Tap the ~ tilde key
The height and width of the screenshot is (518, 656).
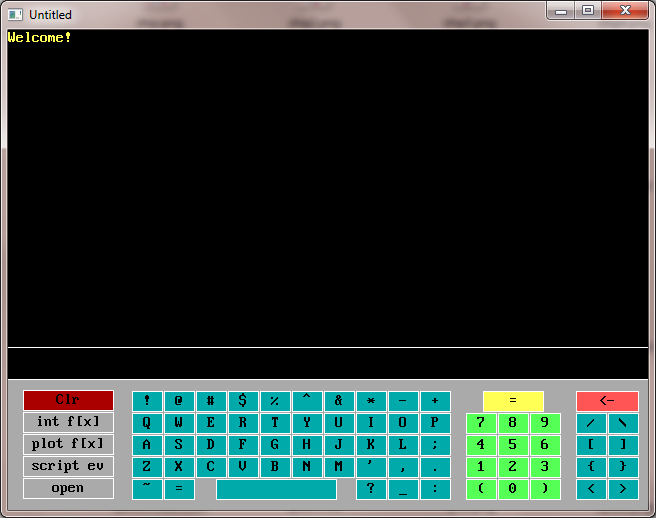pyautogui.click(x=147, y=490)
